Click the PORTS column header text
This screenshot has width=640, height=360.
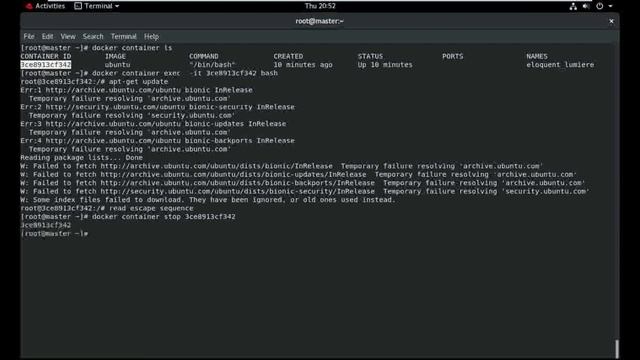point(453,56)
